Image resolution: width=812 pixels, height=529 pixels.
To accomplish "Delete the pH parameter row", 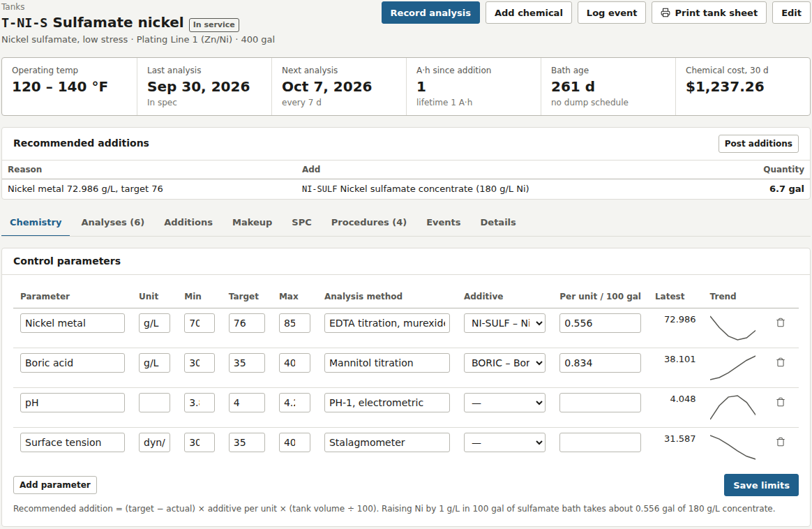I will [x=781, y=403].
